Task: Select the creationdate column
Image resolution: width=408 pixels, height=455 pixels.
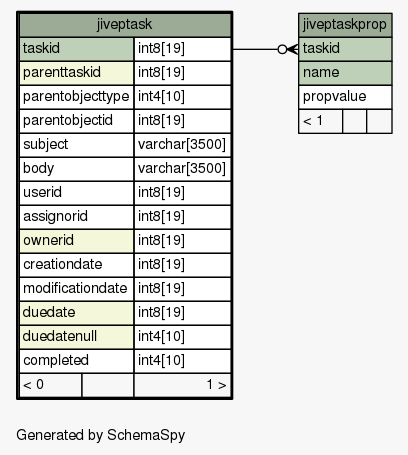Action: [77, 265]
